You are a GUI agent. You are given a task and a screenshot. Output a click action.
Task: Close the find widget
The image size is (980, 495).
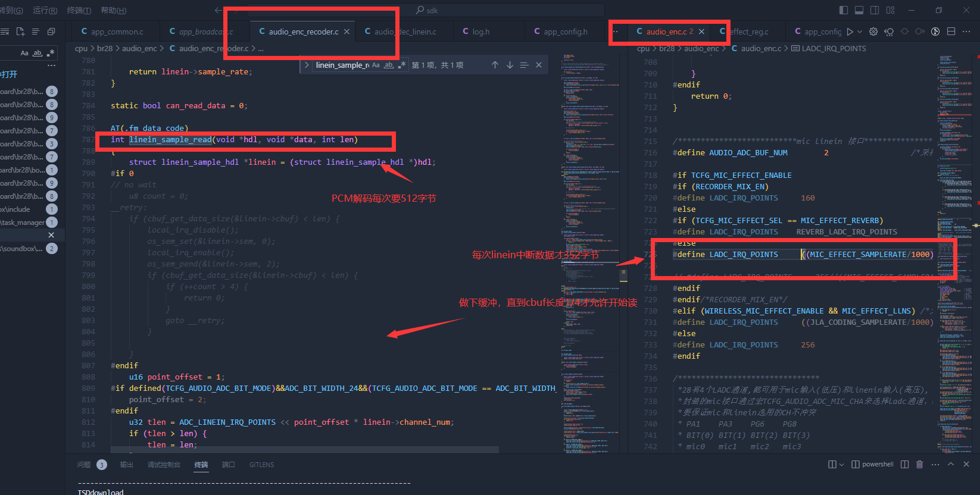[x=539, y=65]
